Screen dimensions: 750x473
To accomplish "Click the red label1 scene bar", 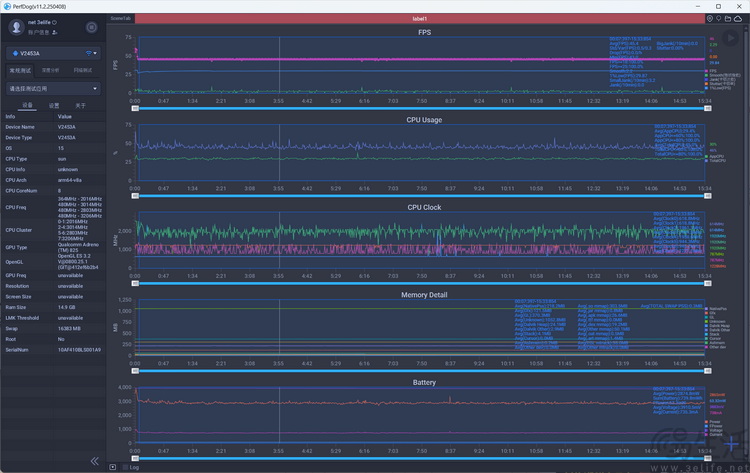I will [419, 19].
